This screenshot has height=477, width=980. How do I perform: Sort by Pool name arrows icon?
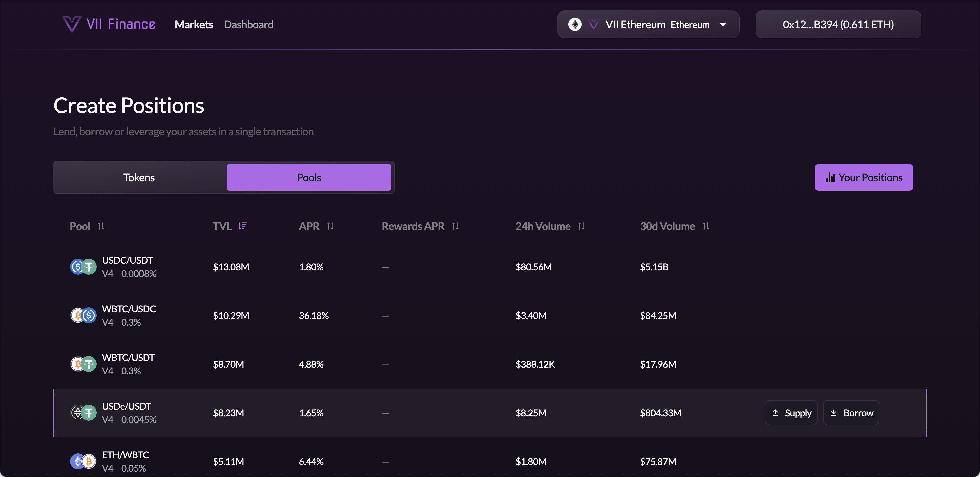click(101, 226)
